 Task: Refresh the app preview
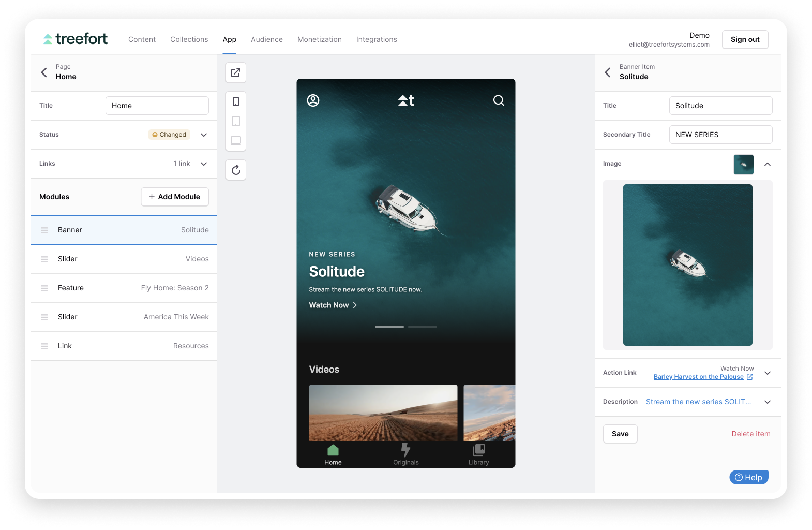pos(236,170)
